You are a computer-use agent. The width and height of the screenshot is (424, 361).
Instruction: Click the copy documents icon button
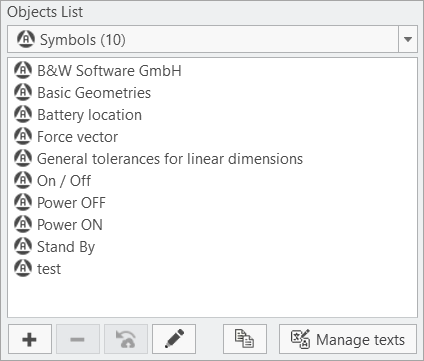click(x=245, y=339)
